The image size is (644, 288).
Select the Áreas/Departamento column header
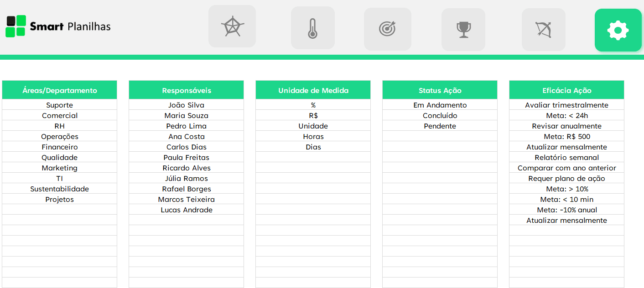[x=60, y=90]
